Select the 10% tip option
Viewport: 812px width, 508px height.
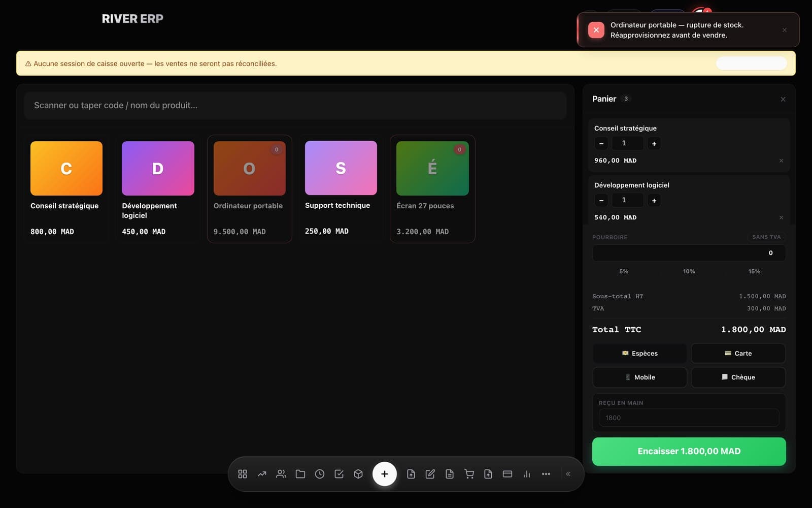pyautogui.click(x=689, y=271)
